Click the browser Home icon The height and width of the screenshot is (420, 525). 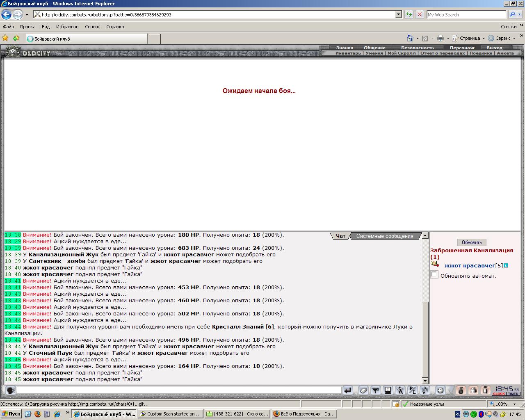click(x=410, y=38)
